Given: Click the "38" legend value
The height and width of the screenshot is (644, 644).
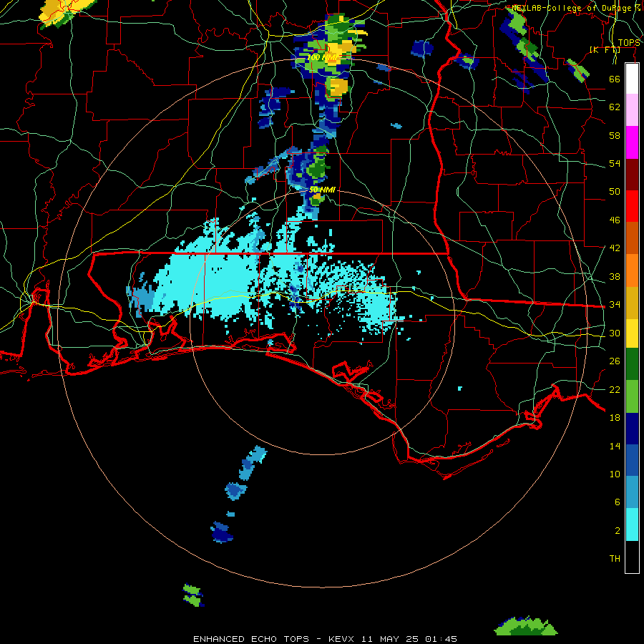Looking at the screenshot, I should pos(615,276).
